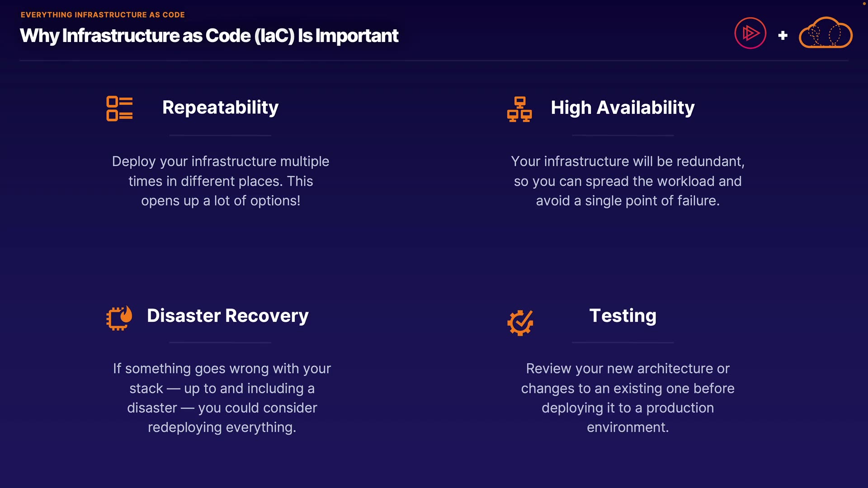Click the Testing gear checkmark icon
The height and width of the screenshot is (488, 868).
pos(520,323)
